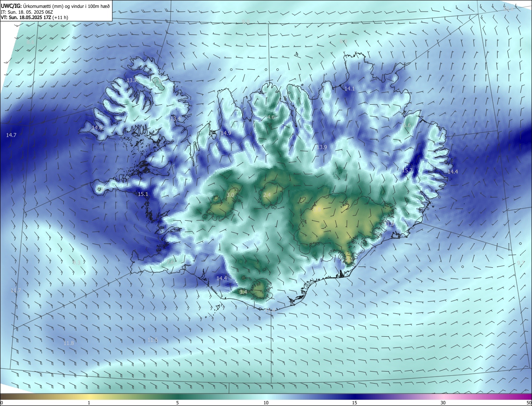Image resolution: width=532 pixels, height=406 pixels.
Task: Click the 11.7 value at the western map edge
Action: click(16, 290)
